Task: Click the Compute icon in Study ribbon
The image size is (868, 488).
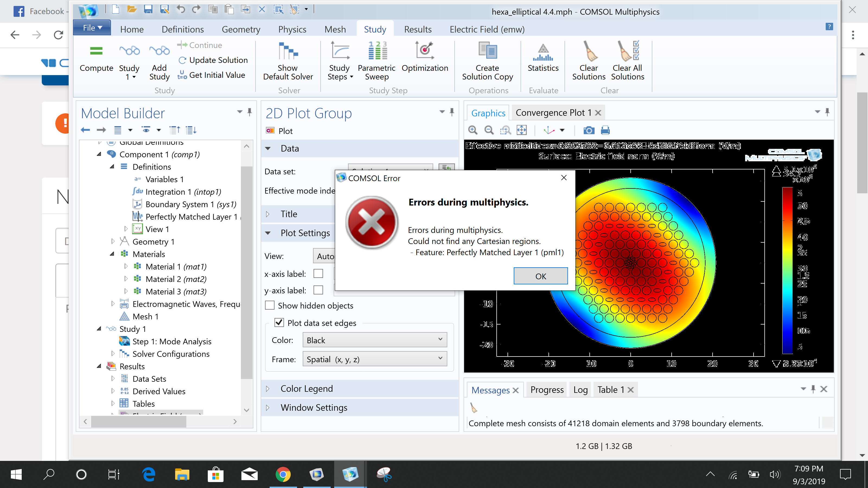Action: coord(96,52)
